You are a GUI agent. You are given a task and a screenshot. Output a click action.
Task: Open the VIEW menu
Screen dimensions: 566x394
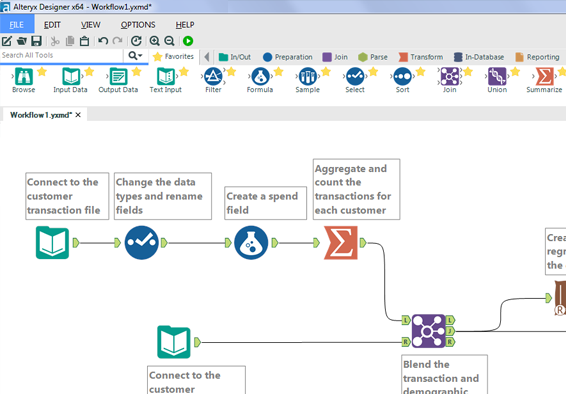[x=91, y=25]
